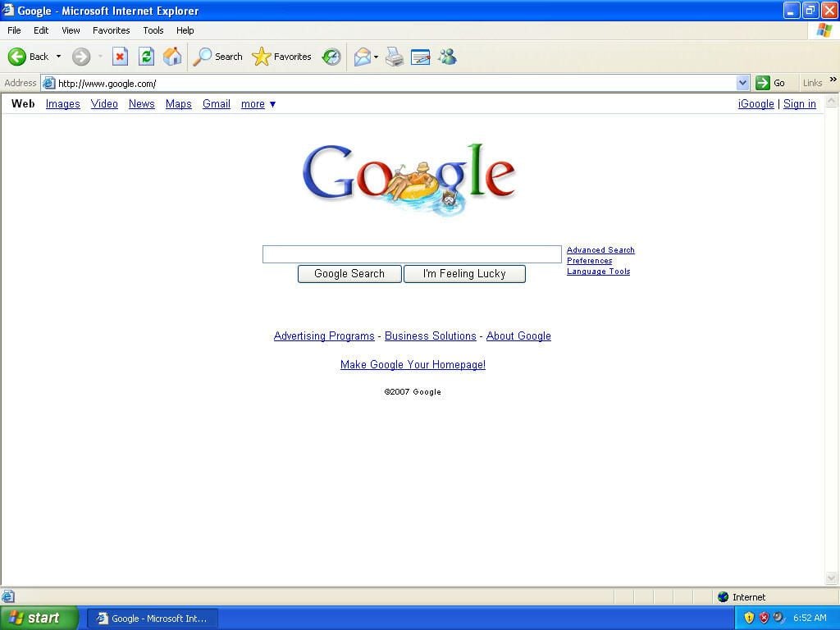Click the Google Search button
Viewport: 840px width, 630px height.
pos(349,274)
